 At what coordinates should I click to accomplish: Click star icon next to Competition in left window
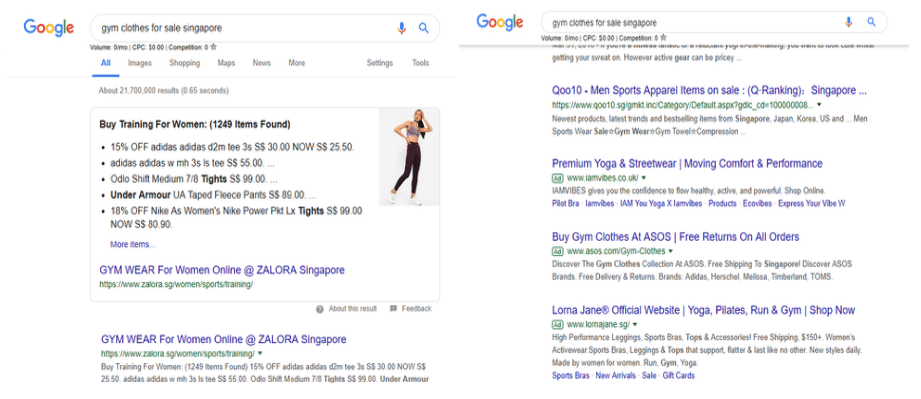(213, 47)
